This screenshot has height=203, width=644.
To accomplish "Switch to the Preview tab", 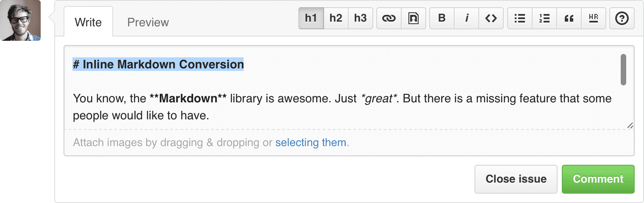I will coord(148,22).
